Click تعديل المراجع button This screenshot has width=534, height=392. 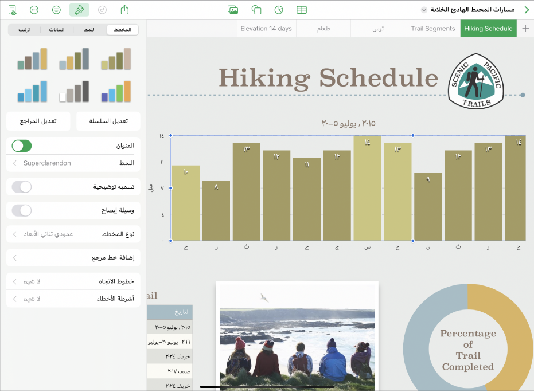(x=38, y=121)
